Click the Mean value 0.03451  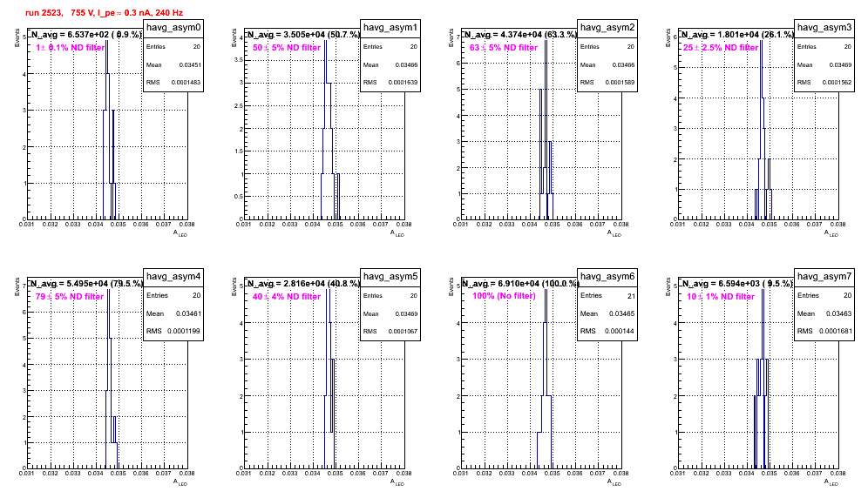click(190, 64)
